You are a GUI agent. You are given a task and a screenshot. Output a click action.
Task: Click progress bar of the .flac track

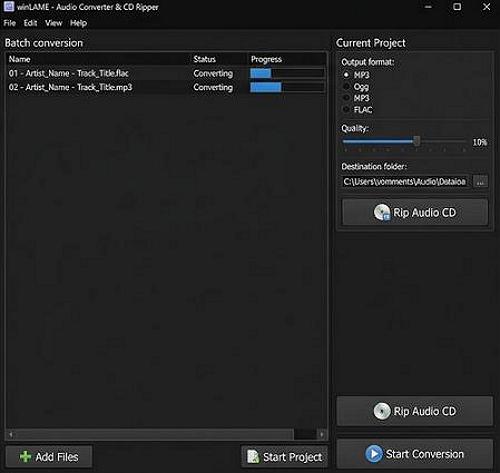(287, 73)
